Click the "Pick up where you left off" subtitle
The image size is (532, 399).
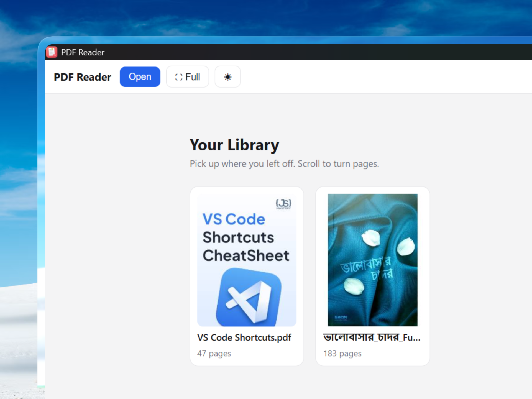[284, 164]
